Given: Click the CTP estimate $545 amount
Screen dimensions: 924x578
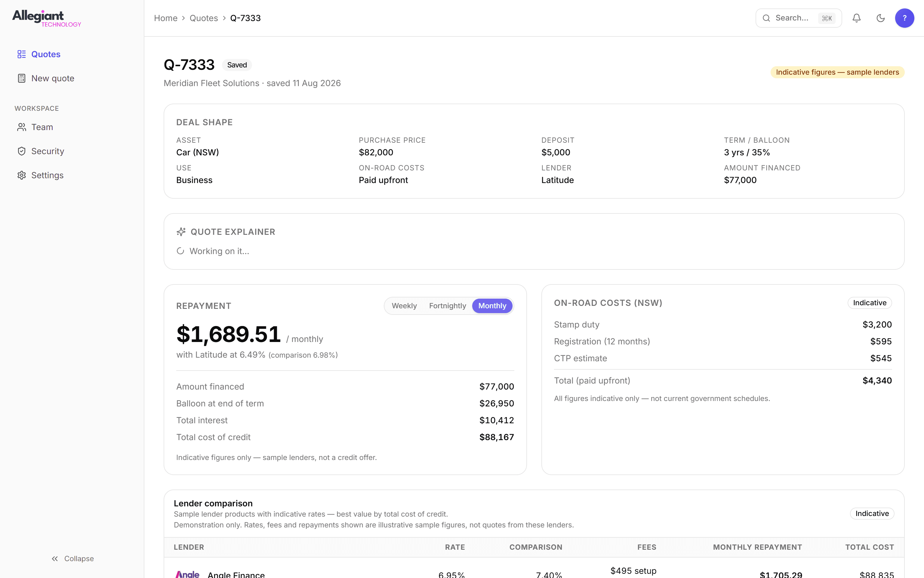Looking at the screenshot, I should [x=881, y=358].
